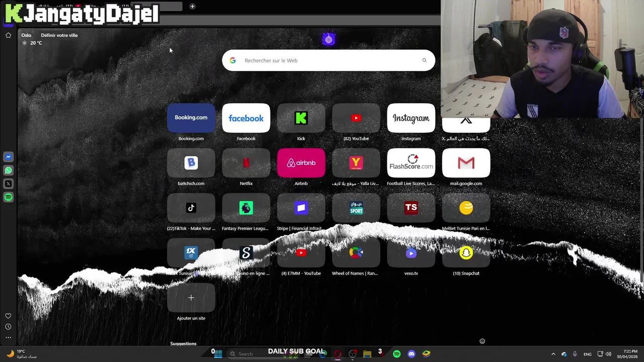Open Spotify from the taskbar

pos(397,354)
